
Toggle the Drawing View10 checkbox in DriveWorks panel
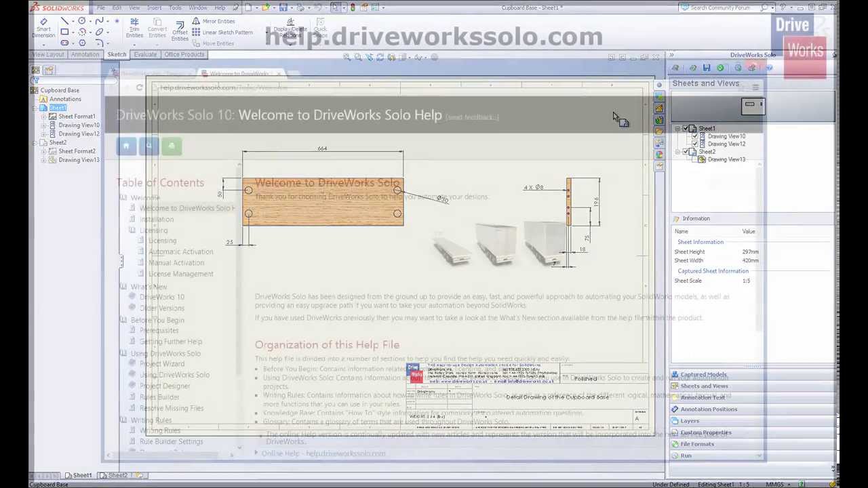tap(694, 136)
